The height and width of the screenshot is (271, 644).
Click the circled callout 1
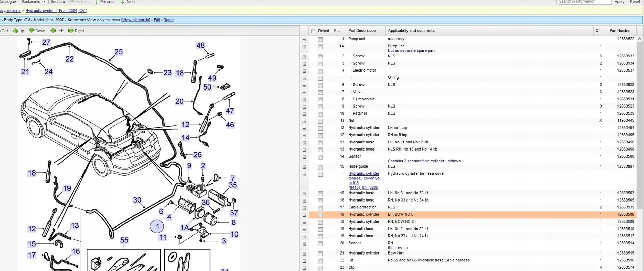[157, 226]
